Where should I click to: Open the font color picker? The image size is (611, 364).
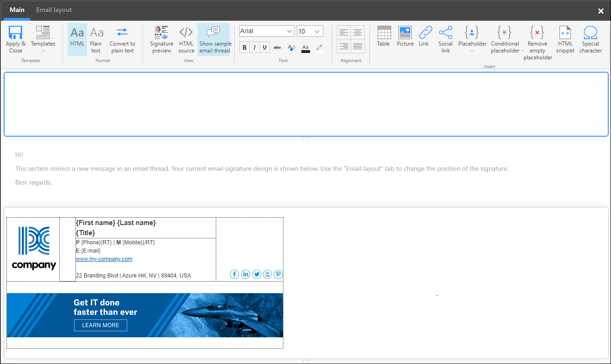[x=305, y=47]
